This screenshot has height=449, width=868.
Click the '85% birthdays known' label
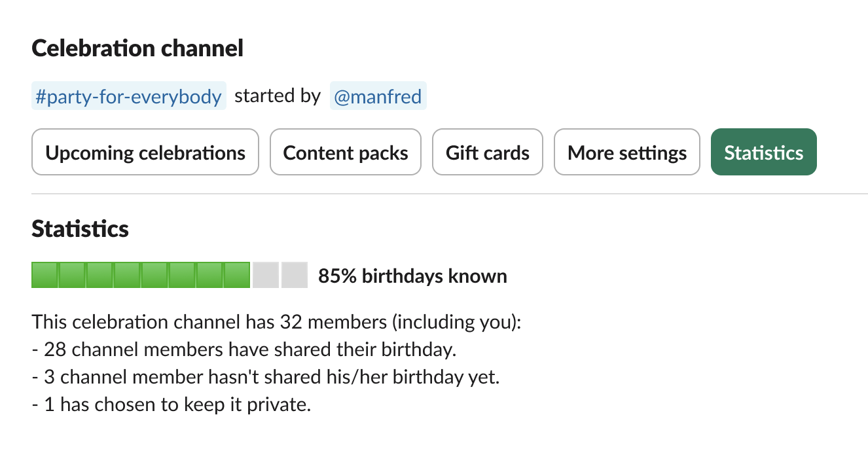[412, 276]
